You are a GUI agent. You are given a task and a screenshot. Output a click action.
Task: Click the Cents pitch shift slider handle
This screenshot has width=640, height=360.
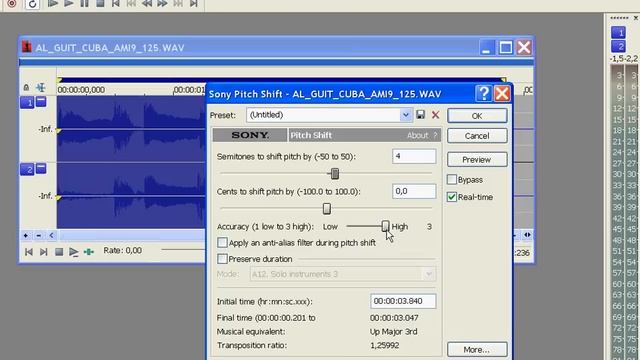(327, 209)
